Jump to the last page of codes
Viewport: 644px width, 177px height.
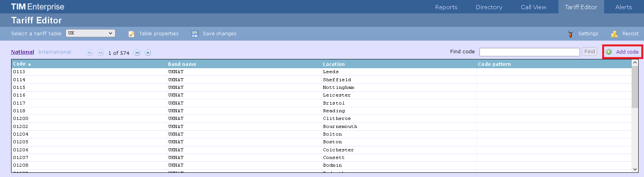[148, 53]
